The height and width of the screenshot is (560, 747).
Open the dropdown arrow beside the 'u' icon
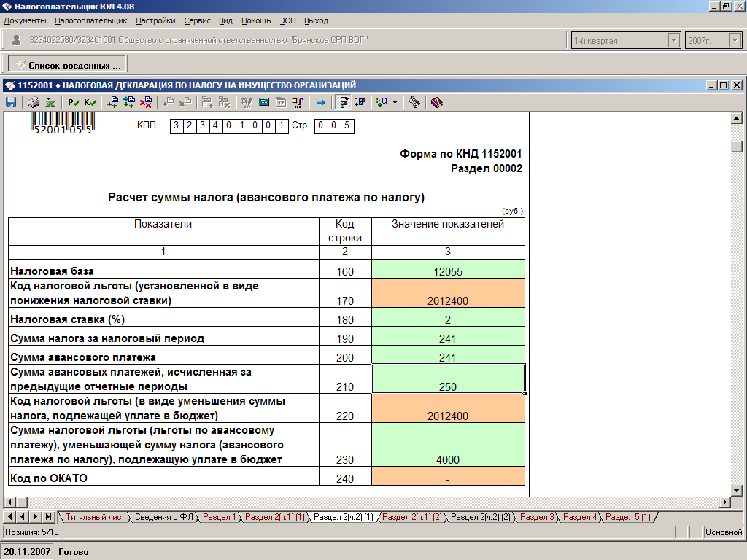(x=395, y=102)
